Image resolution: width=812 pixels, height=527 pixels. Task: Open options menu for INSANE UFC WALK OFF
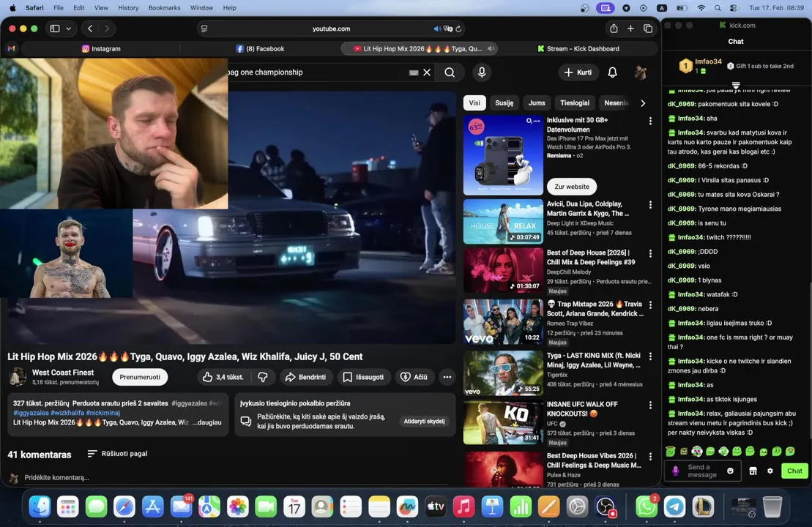click(650, 405)
